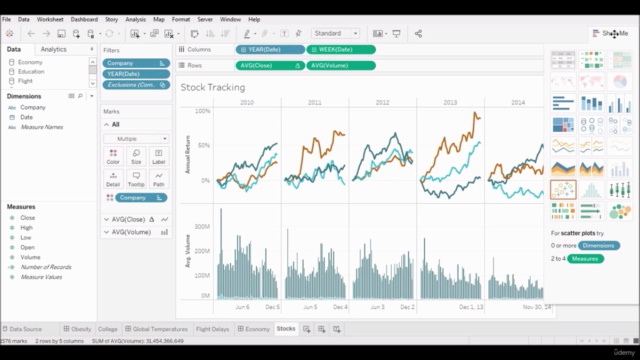Click the Label marks card button
Image resolution: width=640 pixels, height=360 pixels.
(158, 157)
